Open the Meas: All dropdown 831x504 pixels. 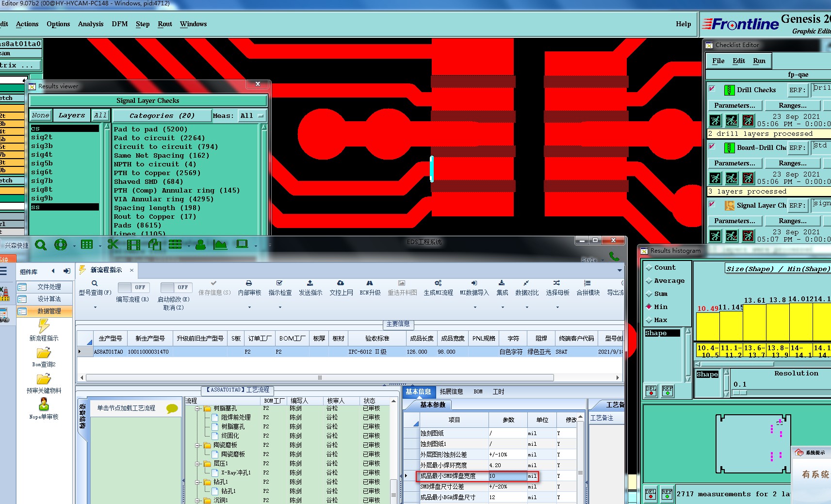pos(252,116)
